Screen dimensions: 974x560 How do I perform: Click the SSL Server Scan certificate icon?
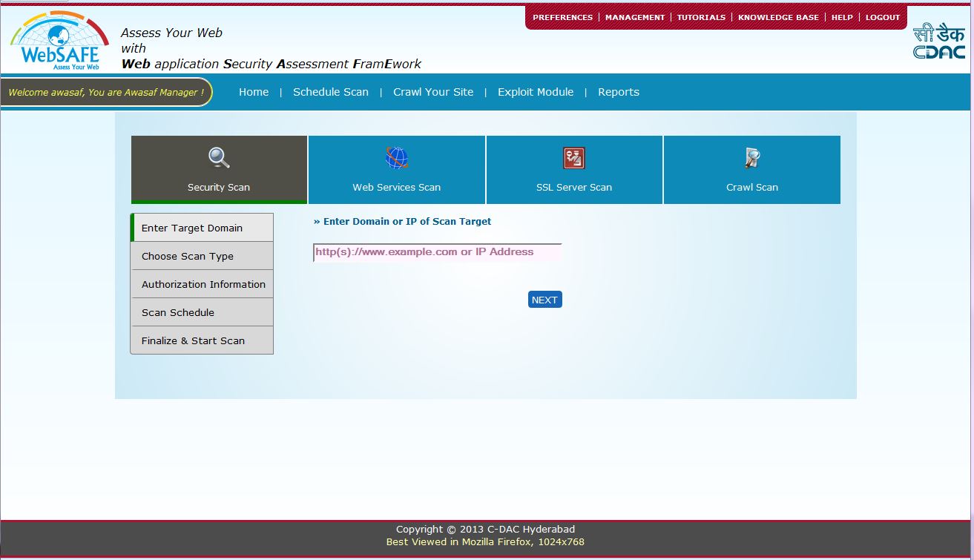[574, 158]
